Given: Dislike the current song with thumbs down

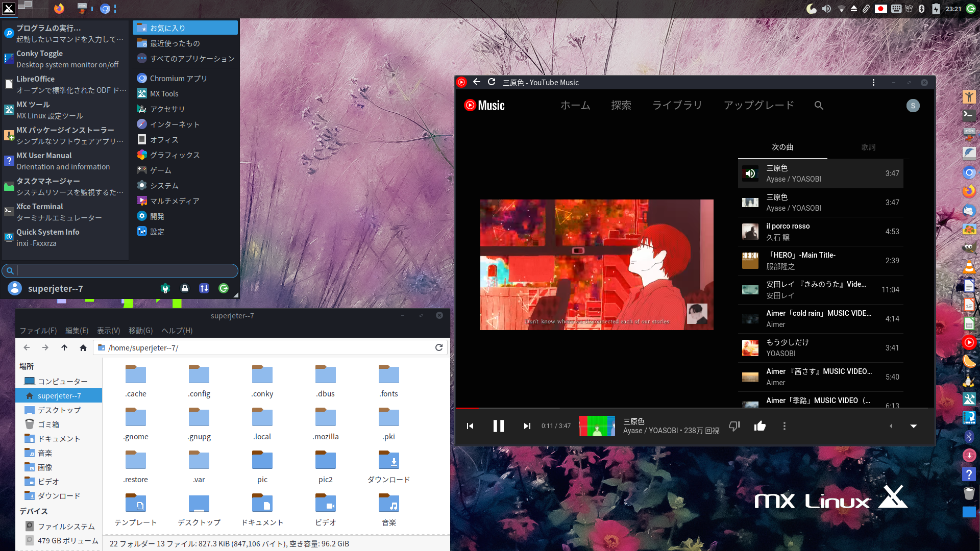Looking at the screenshot, I should [734, 426].
